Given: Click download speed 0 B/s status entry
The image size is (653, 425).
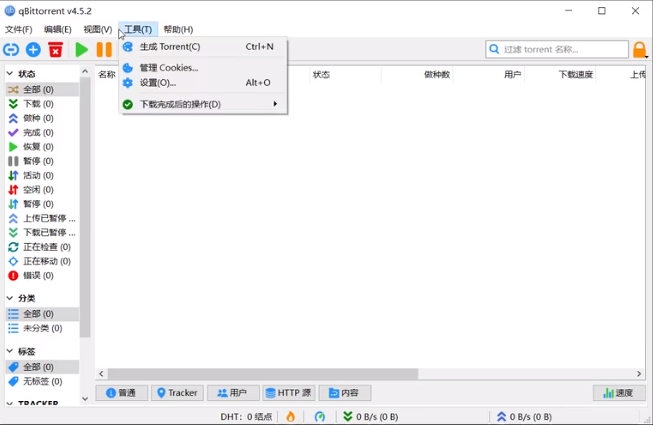Looking at the screenshot, I should pyautogui.click(x=371, y=416).
